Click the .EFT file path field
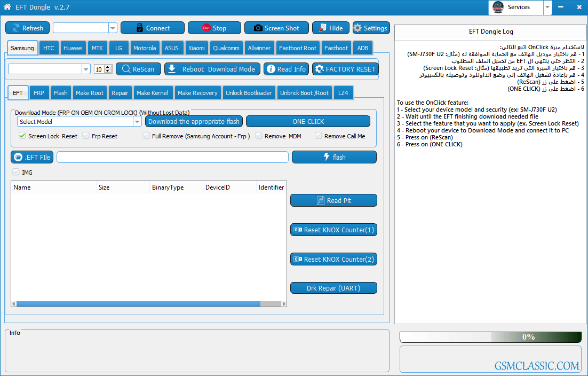 172,157
